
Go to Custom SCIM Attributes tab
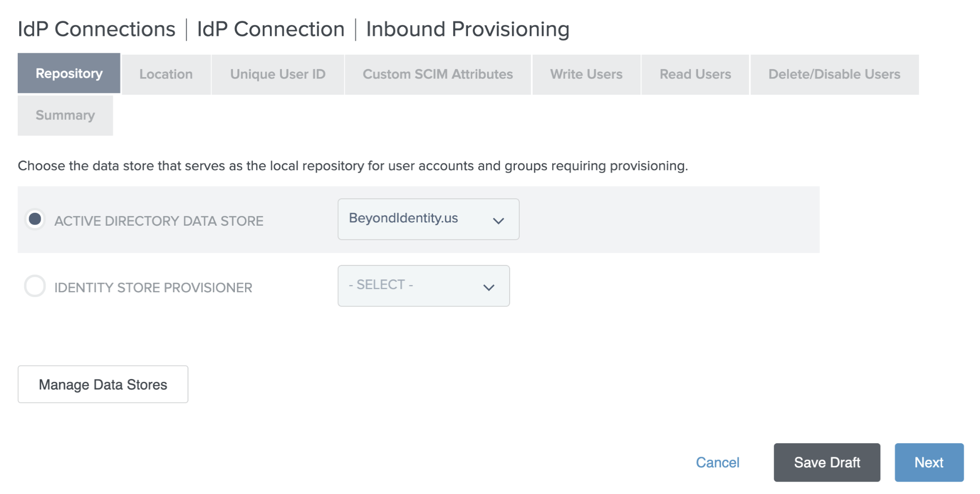(x=437, y=74)
